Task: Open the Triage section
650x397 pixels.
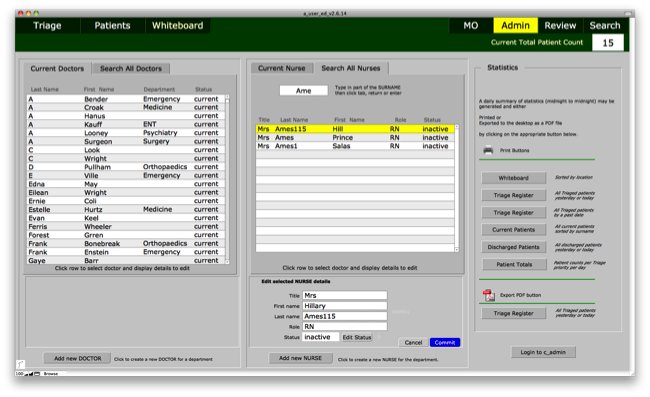Action: tap(47, 26)
